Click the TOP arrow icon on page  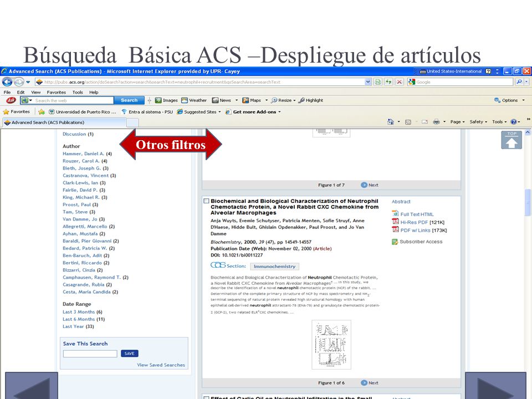tap(511, 140)
